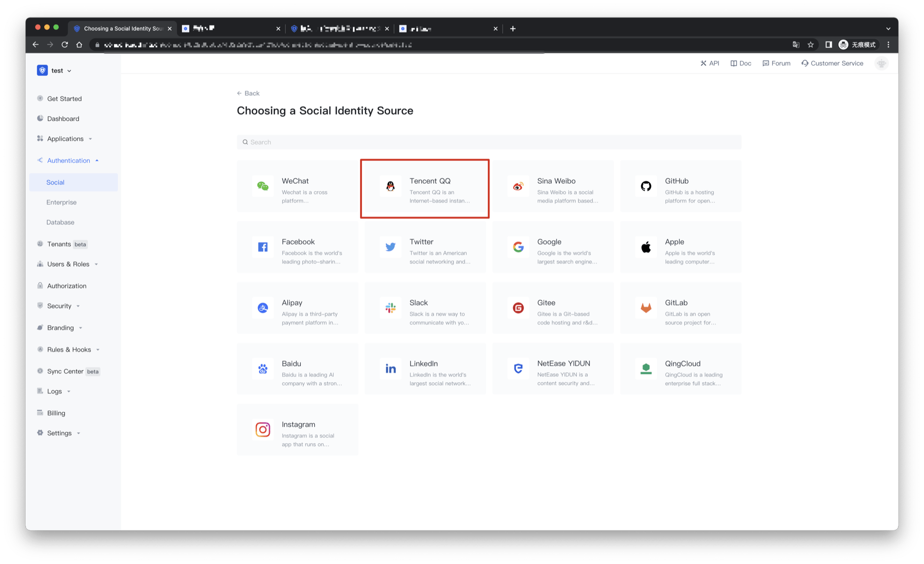
Task: Click the GitLab fox icon
Action: tap(645, 308)
